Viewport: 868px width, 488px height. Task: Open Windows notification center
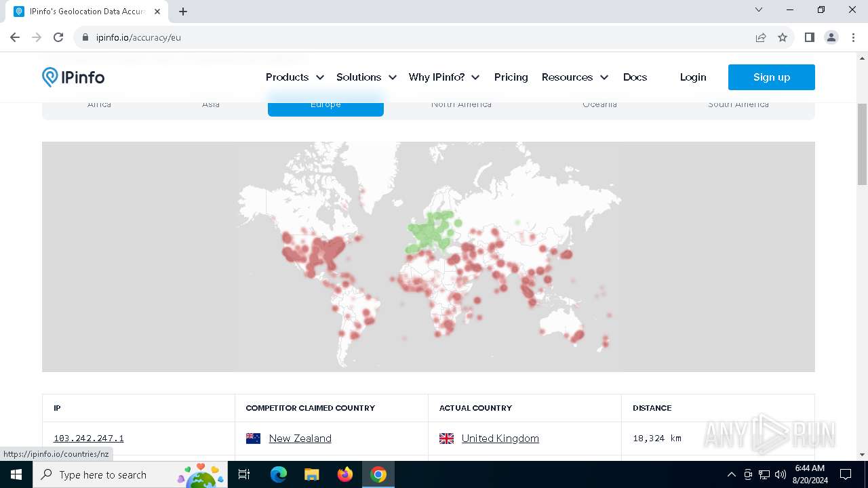tap(846, 474)
